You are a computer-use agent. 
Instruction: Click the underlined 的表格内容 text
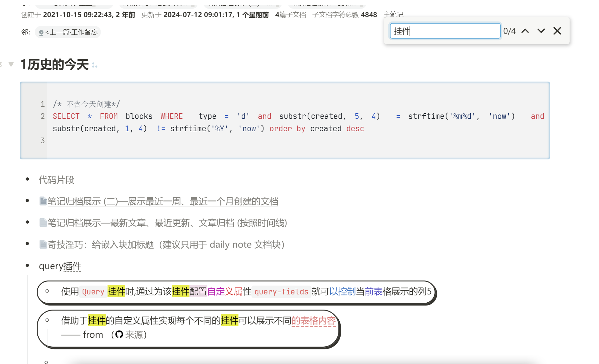coord(313,321)
